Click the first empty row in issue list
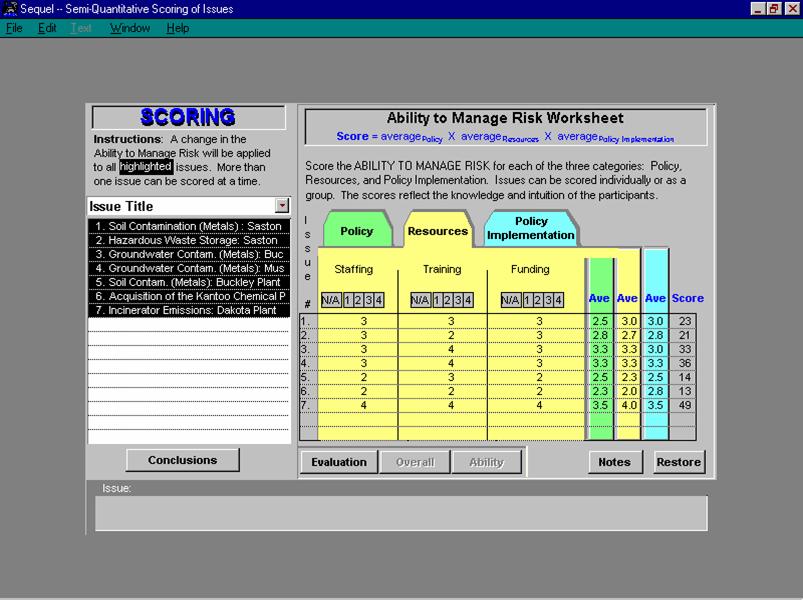The width and height of the screenshot is (803, 600). pos(189,324)
